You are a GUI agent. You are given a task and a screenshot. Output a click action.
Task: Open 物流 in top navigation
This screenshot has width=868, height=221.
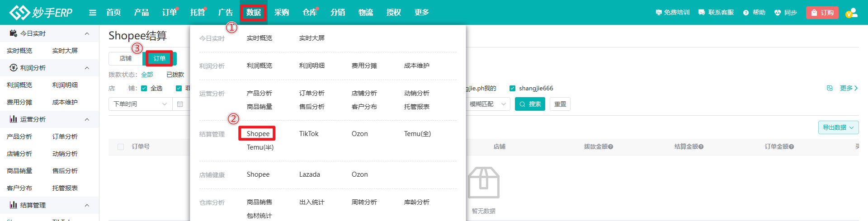[366, 13]
